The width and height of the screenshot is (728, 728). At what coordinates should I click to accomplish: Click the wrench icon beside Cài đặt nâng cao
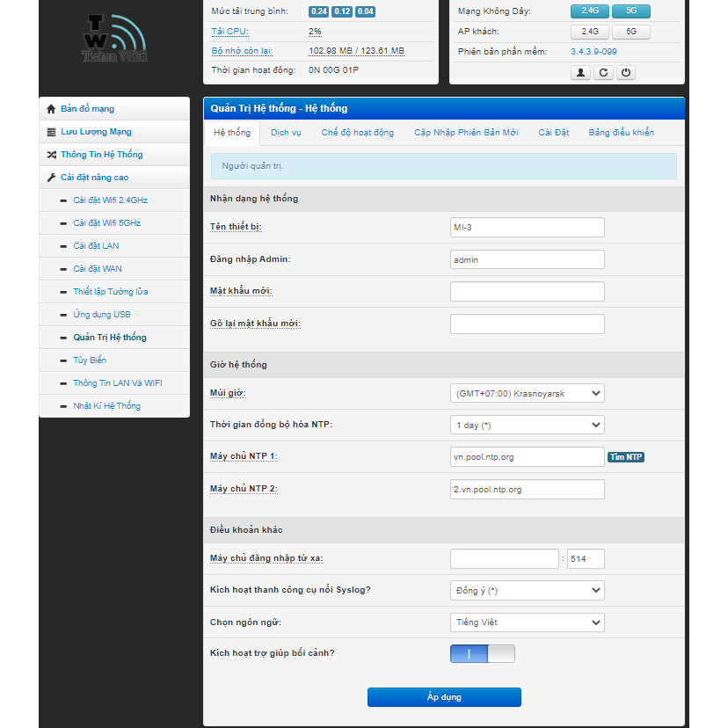point(51,178)
